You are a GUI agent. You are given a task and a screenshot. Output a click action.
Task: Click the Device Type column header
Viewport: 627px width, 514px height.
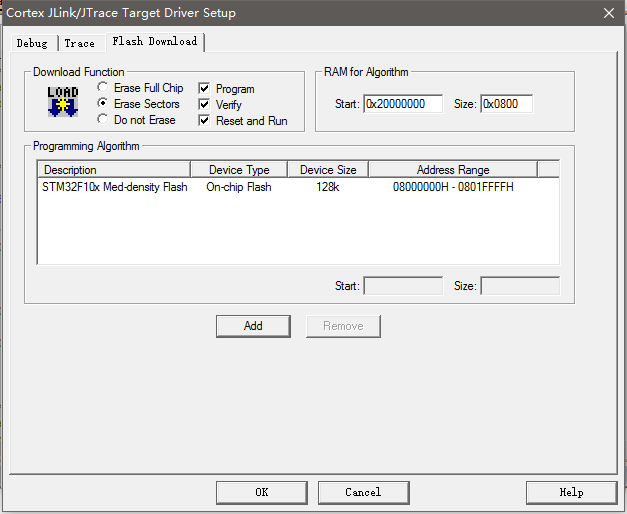tap(239, 170)
